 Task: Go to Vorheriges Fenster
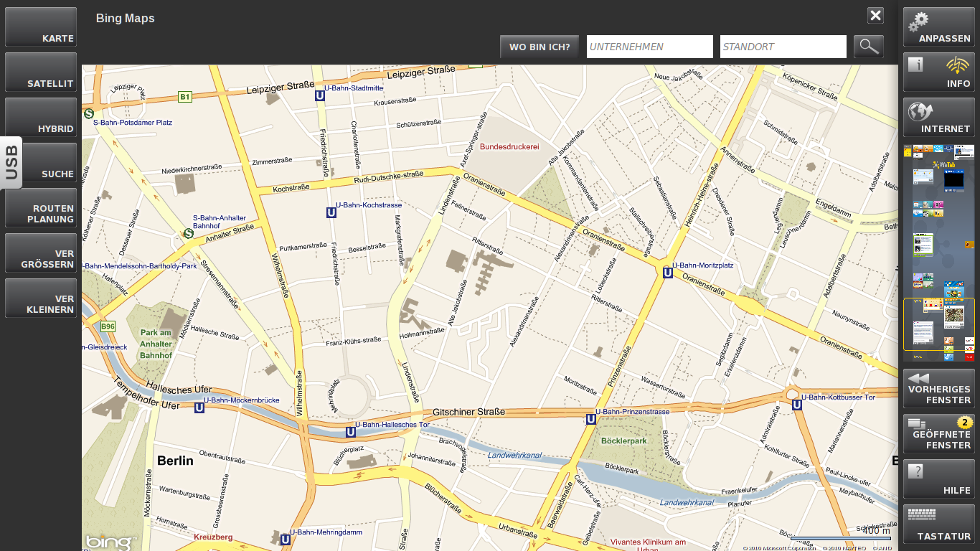pos(938,389)
